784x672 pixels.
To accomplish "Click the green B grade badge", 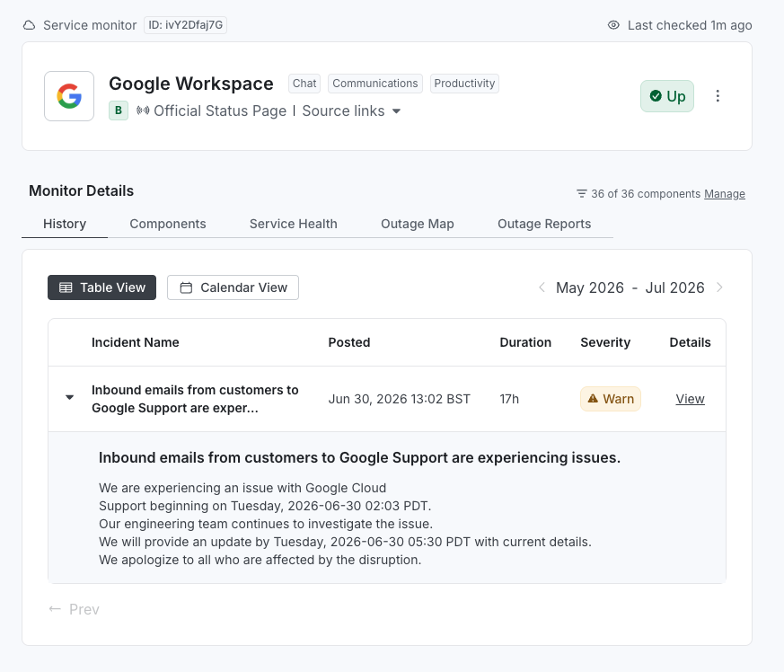I will (x=119, y=111).
